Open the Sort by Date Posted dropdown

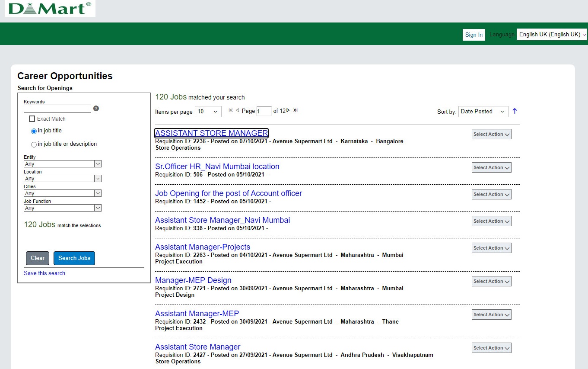pyautogui.click(x=483, y=112)
